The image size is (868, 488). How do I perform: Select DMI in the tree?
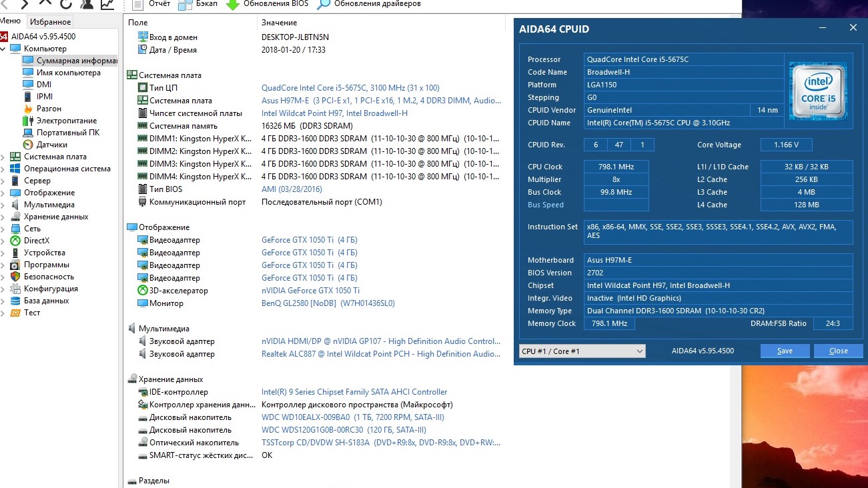[44, 85]
